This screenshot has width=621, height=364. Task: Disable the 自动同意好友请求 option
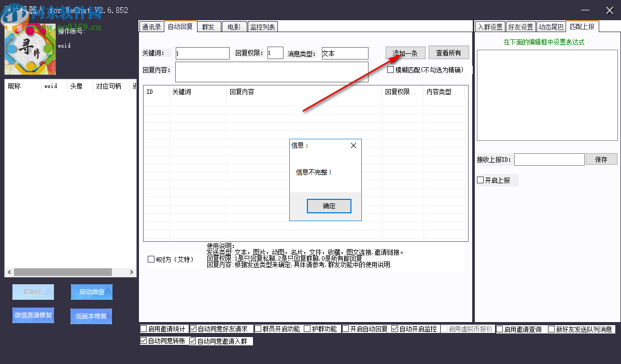coord(193,328)
